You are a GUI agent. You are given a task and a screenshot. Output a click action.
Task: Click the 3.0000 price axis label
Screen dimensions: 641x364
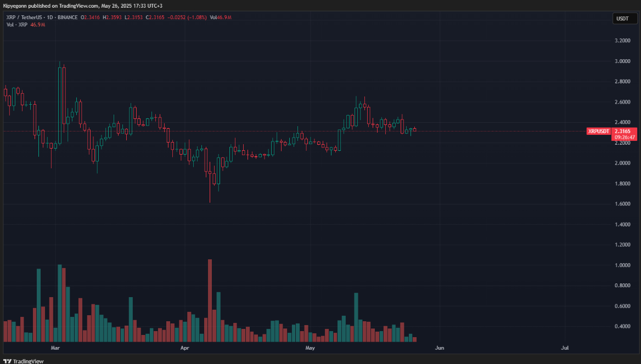point(622,61)
